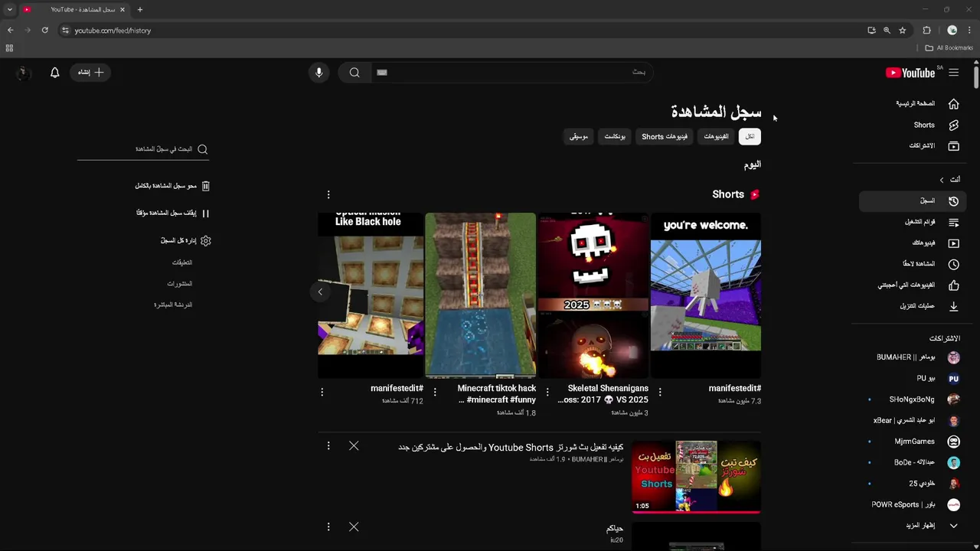Viewport: 980px width, 551px height.
Task: Open Posts (المنشورات) history link
Action: pyautogui.click(x=180, y=284)
